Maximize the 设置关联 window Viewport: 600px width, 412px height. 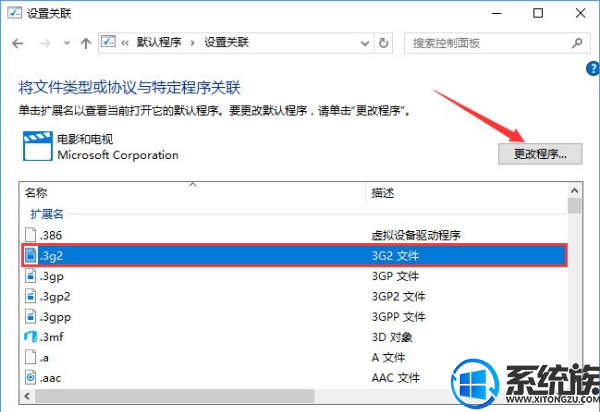(538, 13)
